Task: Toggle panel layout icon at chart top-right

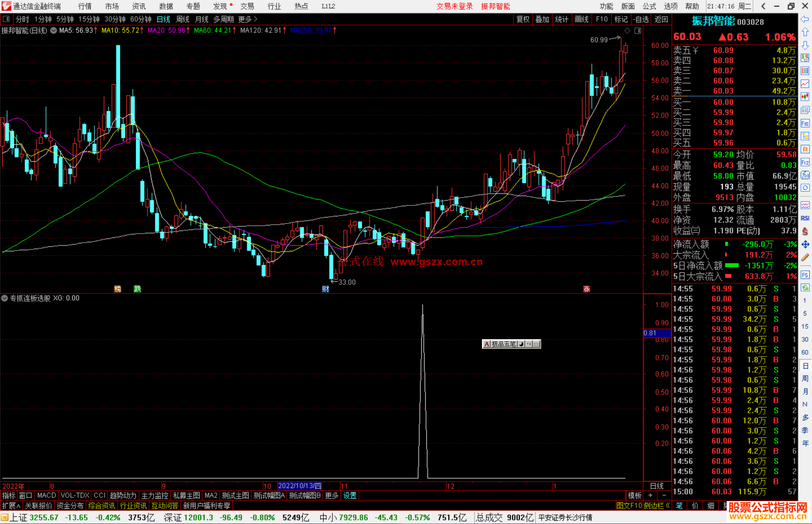Action: [638, 30]
